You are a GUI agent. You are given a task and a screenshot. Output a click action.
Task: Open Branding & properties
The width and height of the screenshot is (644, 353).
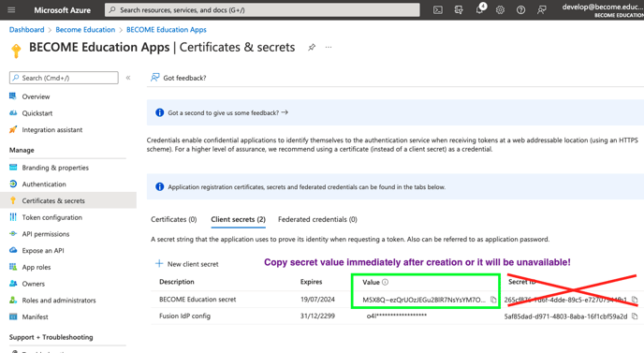55,168
